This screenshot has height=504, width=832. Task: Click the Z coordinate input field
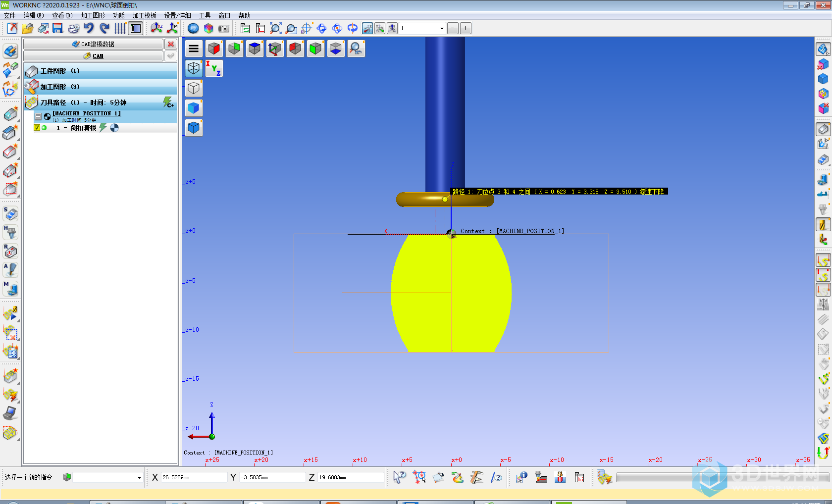pyautogui.click(x=351, y=477)
